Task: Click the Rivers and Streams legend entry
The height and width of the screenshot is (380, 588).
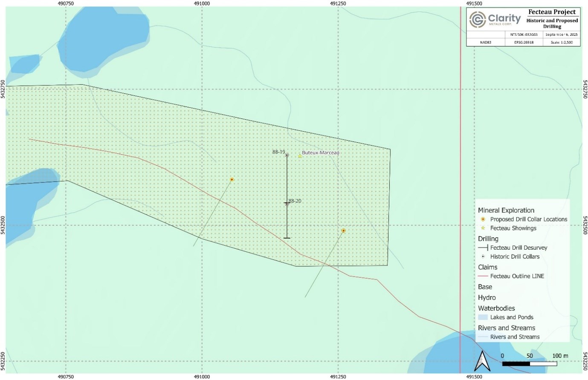Action: pyautogui.click(x=515, y=337)
